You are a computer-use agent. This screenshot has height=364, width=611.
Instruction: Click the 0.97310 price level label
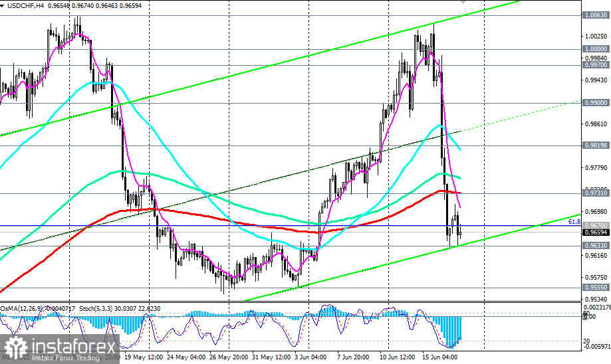point(596,193)
